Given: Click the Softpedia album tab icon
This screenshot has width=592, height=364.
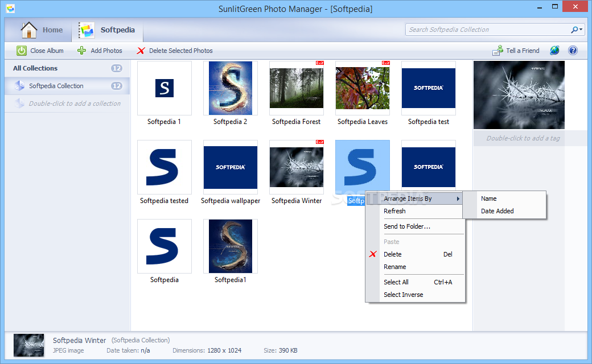Looking at the screenshot, I should 86,30.
